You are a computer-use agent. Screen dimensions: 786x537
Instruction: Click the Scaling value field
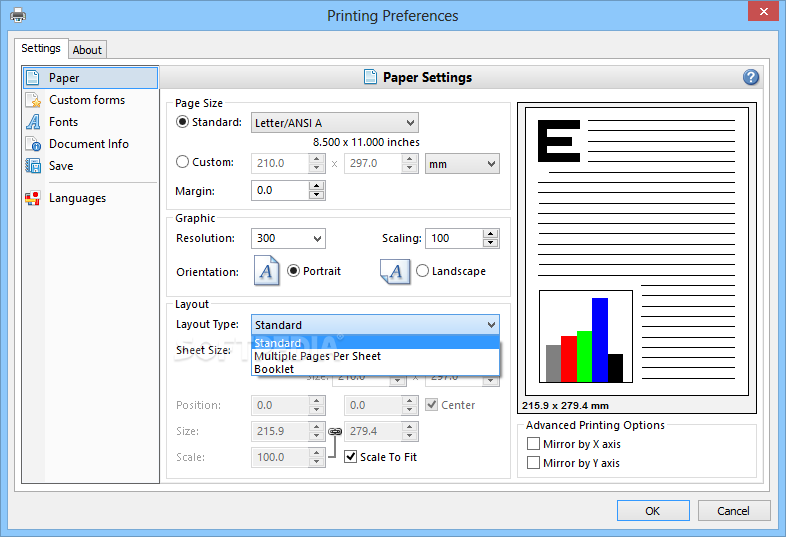[454, 238]
